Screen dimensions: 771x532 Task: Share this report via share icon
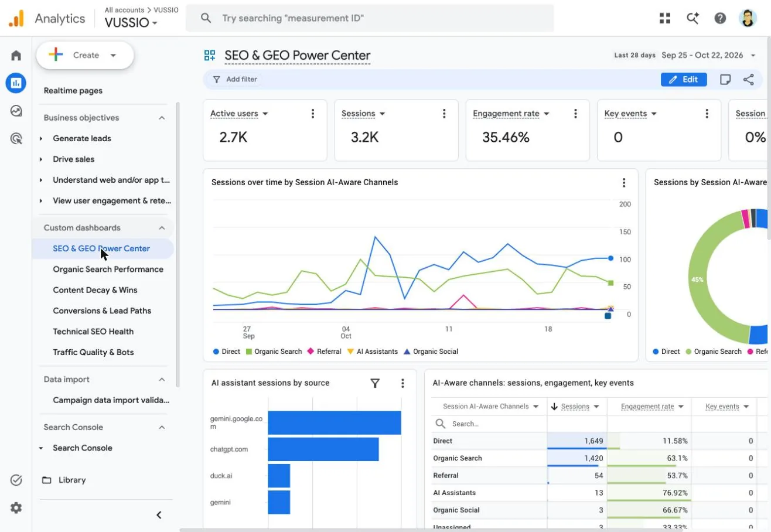[x=748, y=80]
